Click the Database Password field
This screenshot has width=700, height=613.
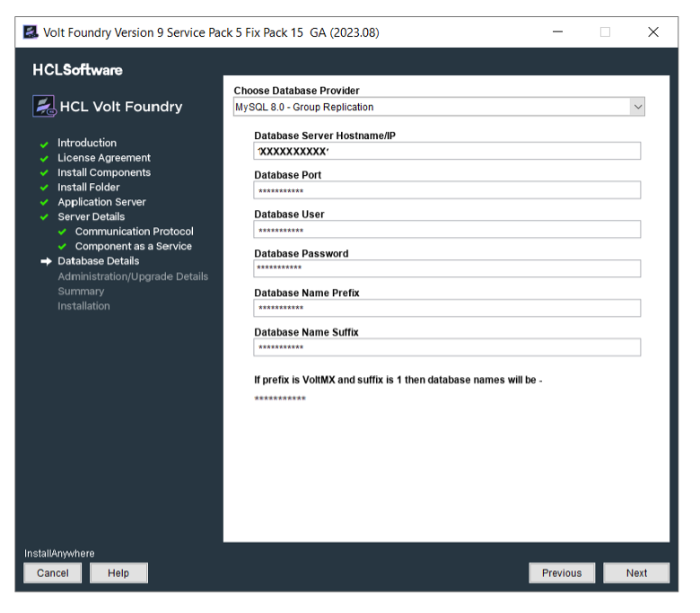click(447, 268)
